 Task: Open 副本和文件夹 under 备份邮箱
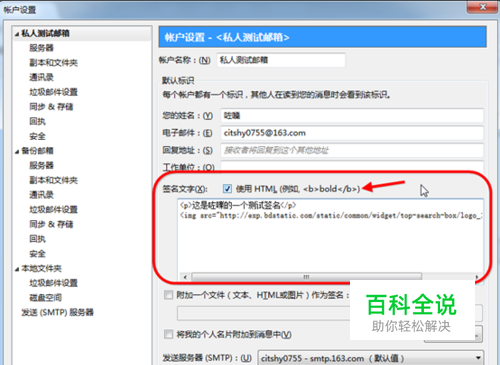click(53, 180)
